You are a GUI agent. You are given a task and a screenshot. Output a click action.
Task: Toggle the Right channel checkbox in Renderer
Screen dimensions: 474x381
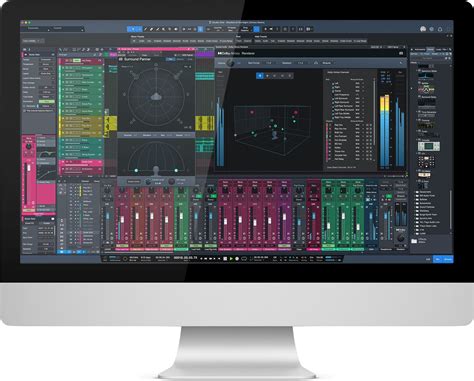pyautogui.click(x=332, y=87)
